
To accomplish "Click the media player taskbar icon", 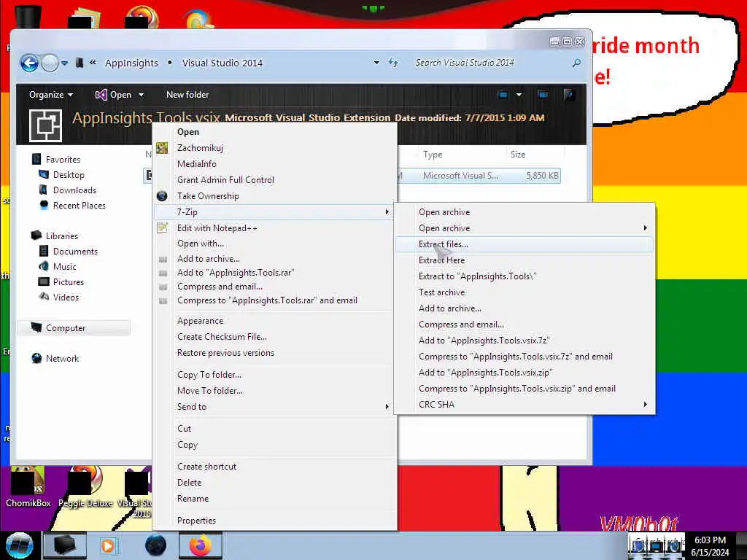I will (x=108, y=545).
